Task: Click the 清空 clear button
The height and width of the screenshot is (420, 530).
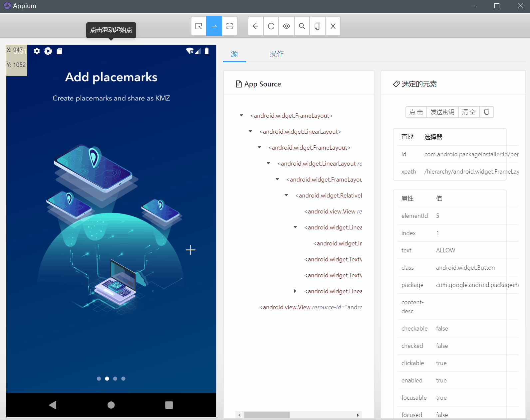Action: (469, 112)
